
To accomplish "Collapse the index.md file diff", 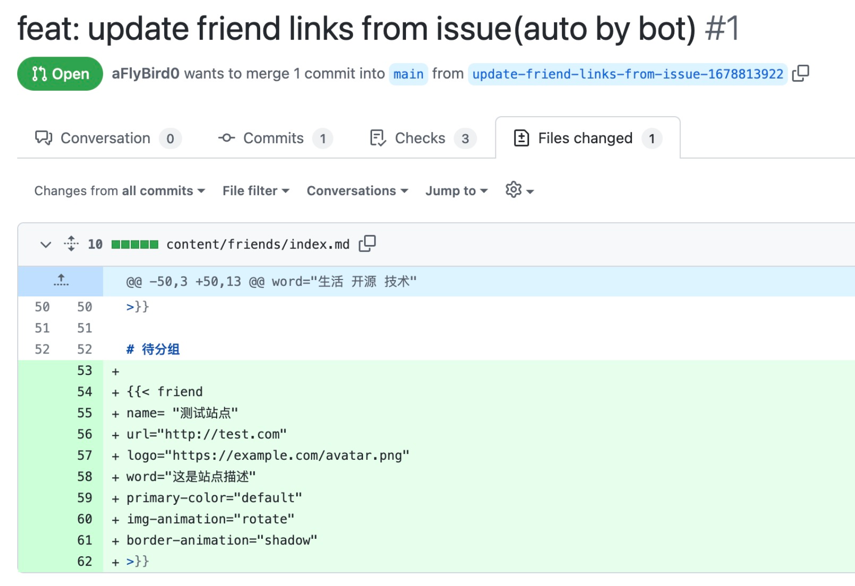I will coord(45,244).
